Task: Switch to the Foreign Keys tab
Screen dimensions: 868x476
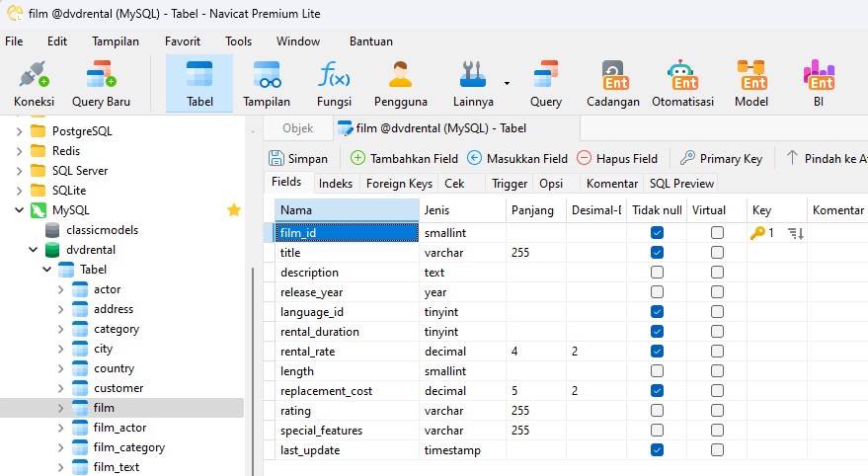Action: [399, 184]
